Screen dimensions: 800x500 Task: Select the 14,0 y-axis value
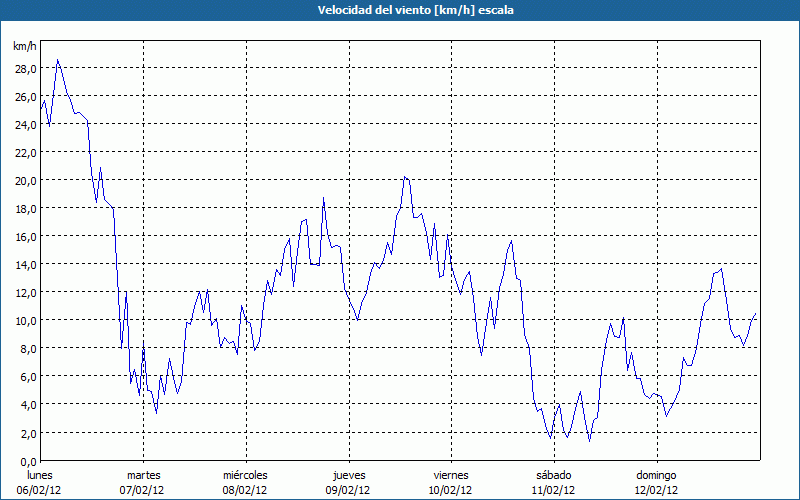click(25, 264)
